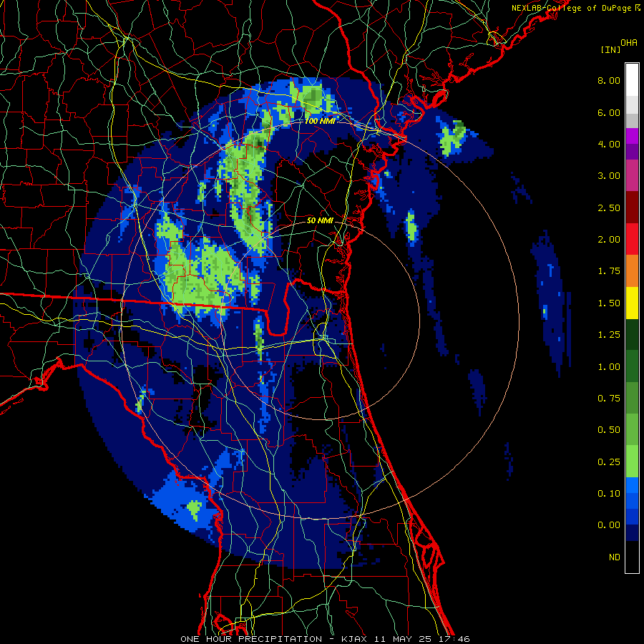Click the ONE HOUR PRECIPITATION title text
The width and height of the screenshot is (644, 644).
coord(251,639)
